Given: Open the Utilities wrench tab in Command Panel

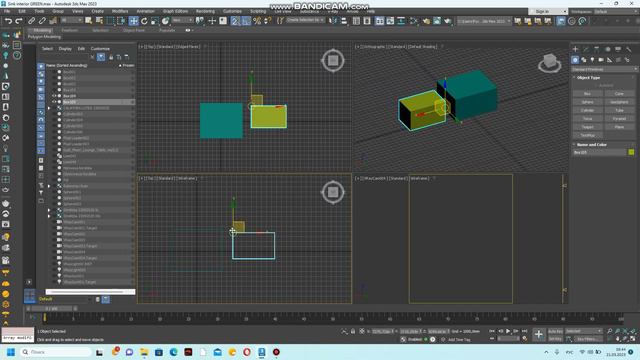Looking at the screenshot, I should [x=629, y=49].
